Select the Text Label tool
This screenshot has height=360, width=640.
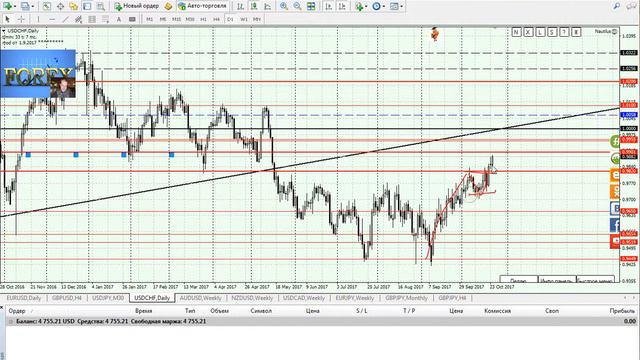coord(132,19)
